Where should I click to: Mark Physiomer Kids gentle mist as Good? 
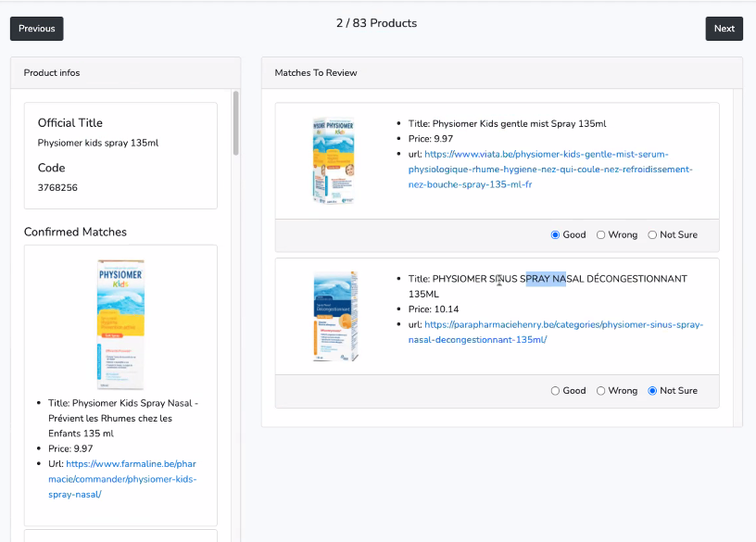point(556,235)
